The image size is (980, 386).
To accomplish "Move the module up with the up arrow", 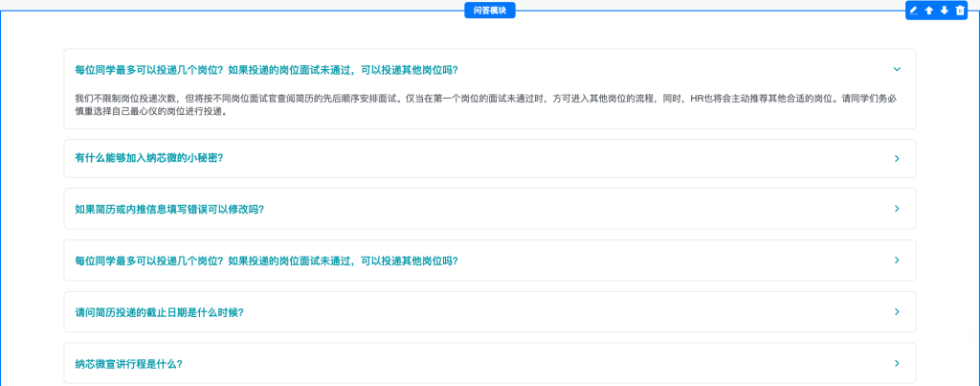I will pos(929,11).
